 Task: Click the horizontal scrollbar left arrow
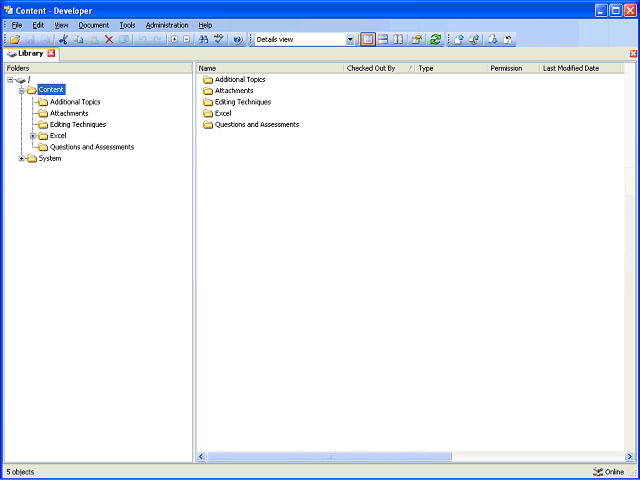[x=202, y=456]
